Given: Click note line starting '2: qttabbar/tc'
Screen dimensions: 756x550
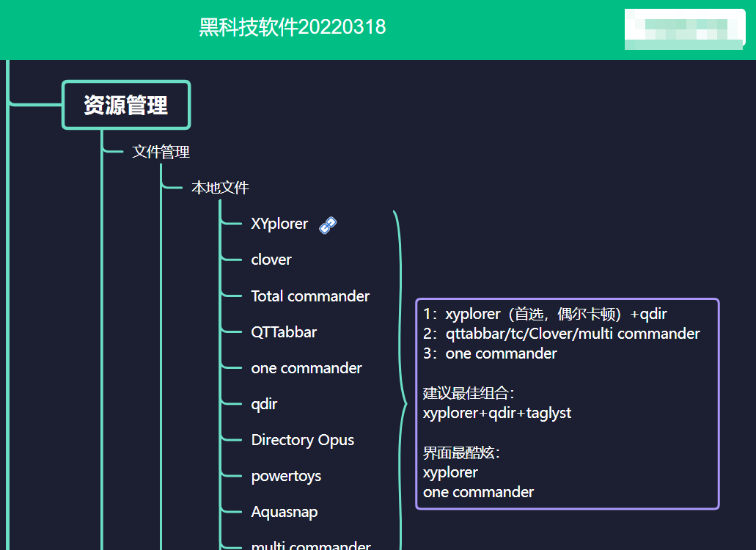Looking at the screenshot, I should pos(561,334).
